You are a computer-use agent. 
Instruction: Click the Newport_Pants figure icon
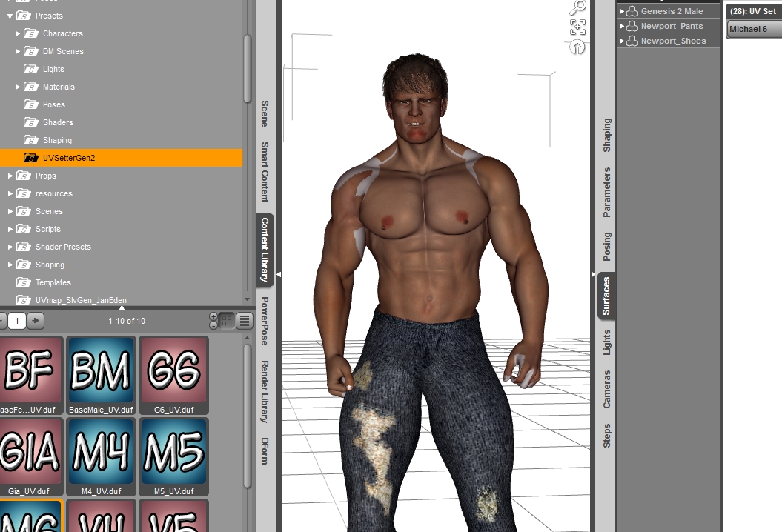632,26
